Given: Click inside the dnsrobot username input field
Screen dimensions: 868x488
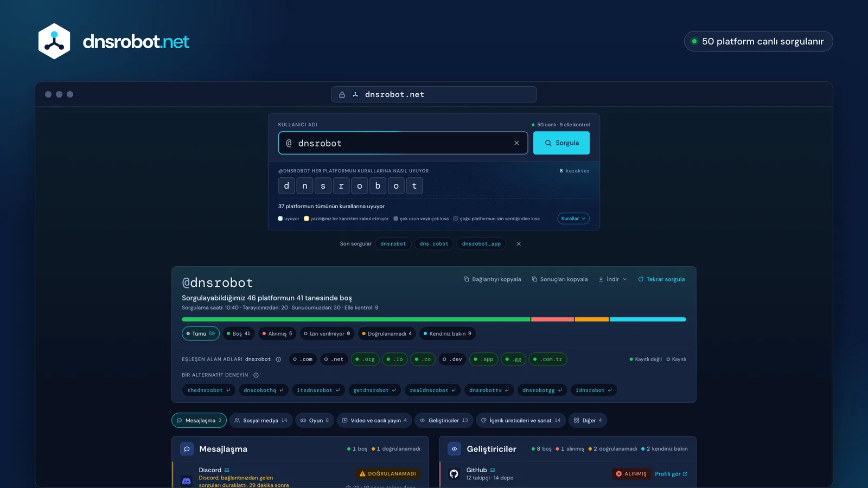Looking at the screenshot, I should [403, 143].
